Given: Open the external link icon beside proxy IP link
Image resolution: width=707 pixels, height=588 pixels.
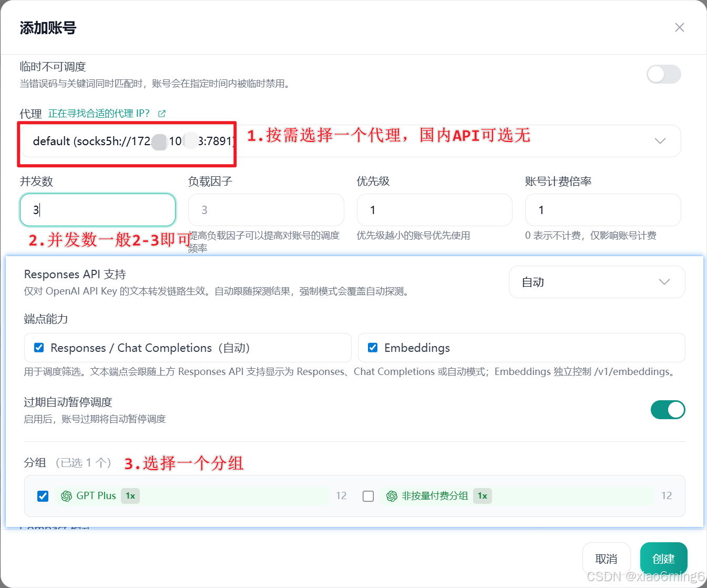Looking at the screenshot, I should (162, 114).
